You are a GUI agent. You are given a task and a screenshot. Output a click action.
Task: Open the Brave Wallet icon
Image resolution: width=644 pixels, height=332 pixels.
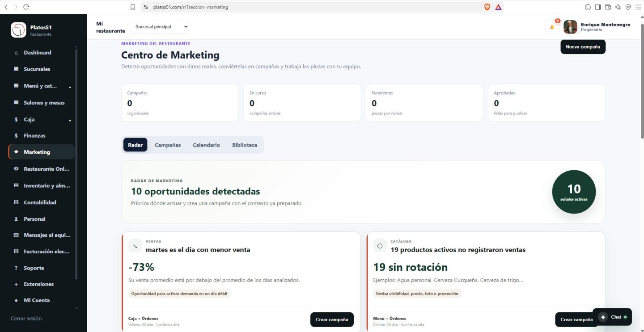click(x=608, y=7)
